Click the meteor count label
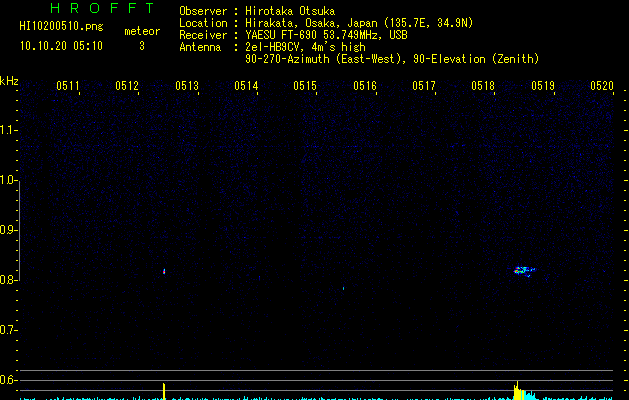Viewport: 629px width, 400px height. point(142,31)
